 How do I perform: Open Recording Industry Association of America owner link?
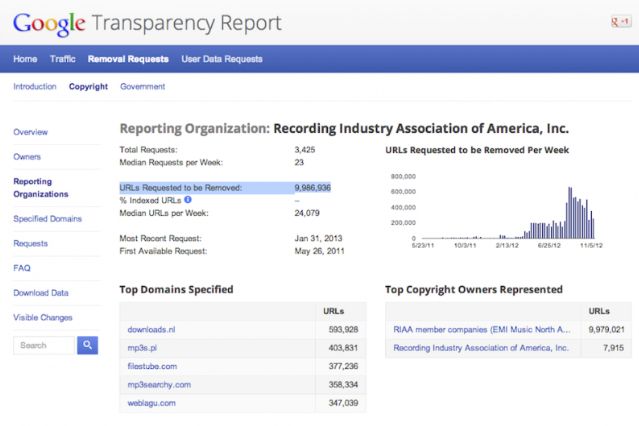coord(481,348)
